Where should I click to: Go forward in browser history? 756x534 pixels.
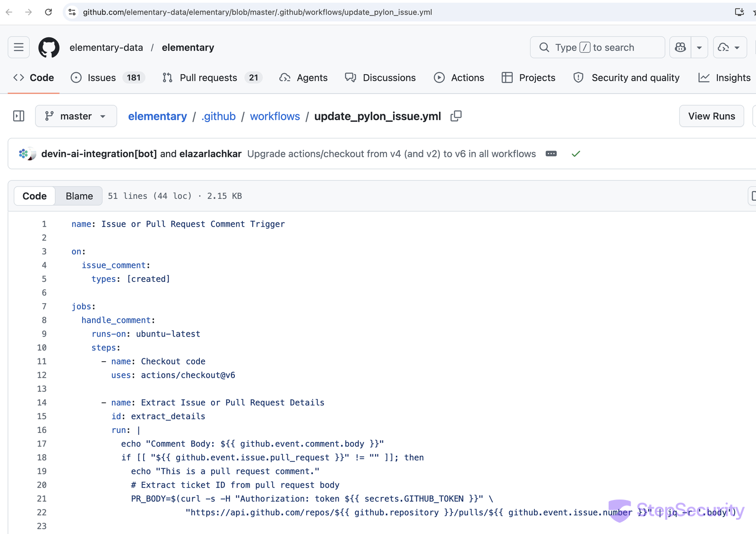tap(28, 12)
